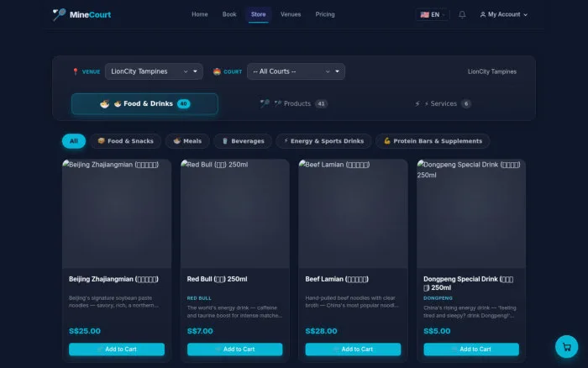Filter by Energy & Sports Drinks
This screenshot has width=588, height=368.
pyautogui.click(x=323, y=141)
